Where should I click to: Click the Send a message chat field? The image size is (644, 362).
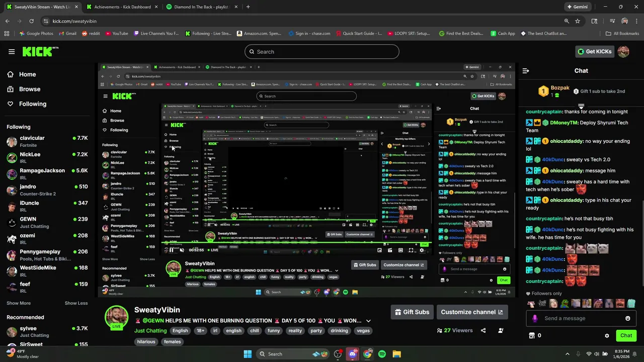tap(581, 318)
